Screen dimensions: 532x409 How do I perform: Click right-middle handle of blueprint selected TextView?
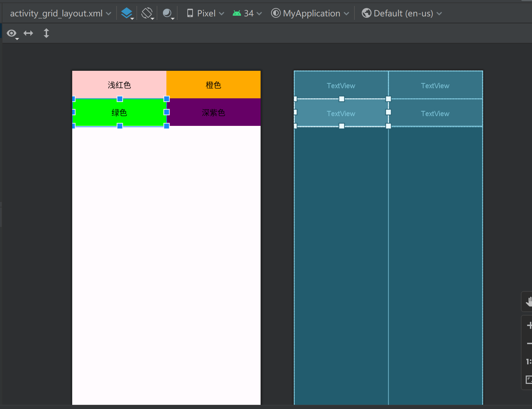[388, 112]
